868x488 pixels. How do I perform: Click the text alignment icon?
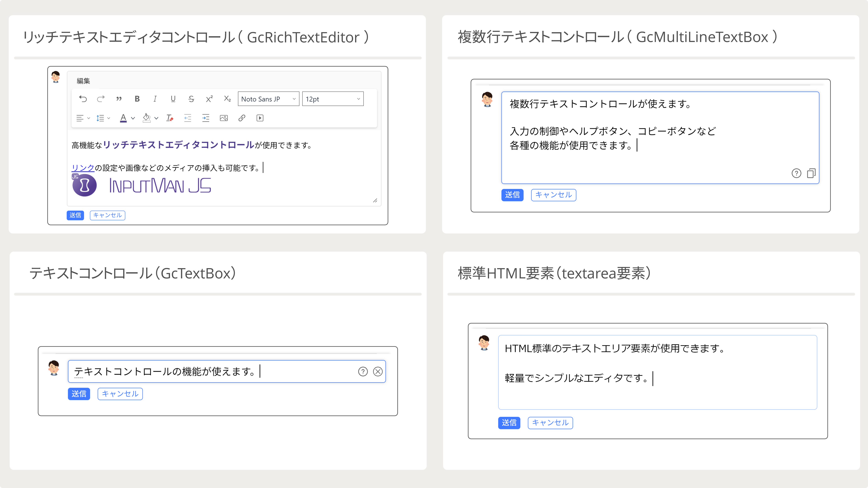80,118
